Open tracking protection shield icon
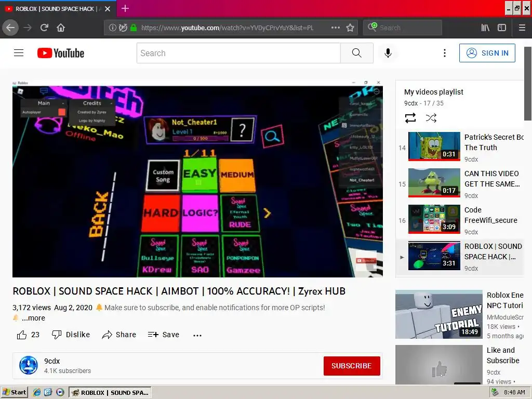 pyautogui.click(x=123, y=28)
